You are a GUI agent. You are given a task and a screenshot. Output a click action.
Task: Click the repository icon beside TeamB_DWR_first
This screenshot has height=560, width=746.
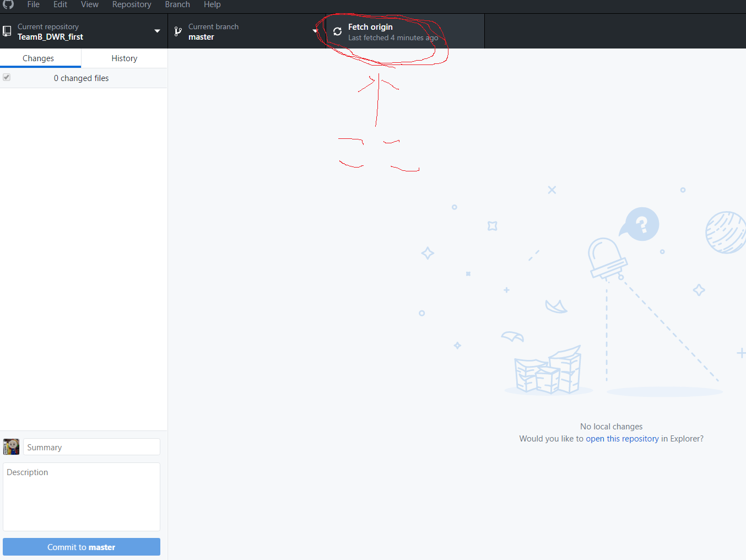[x=7, y=31]
